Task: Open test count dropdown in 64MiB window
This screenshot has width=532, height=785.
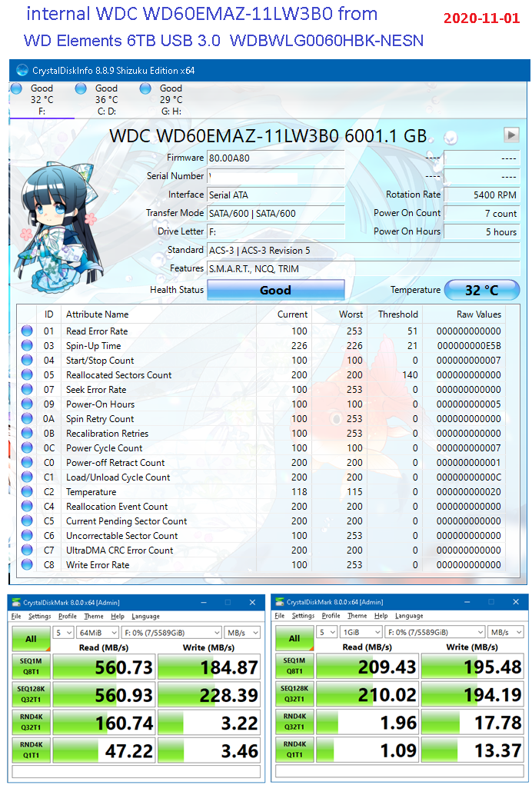Action: pyautogui.click(x=64, y=633)
